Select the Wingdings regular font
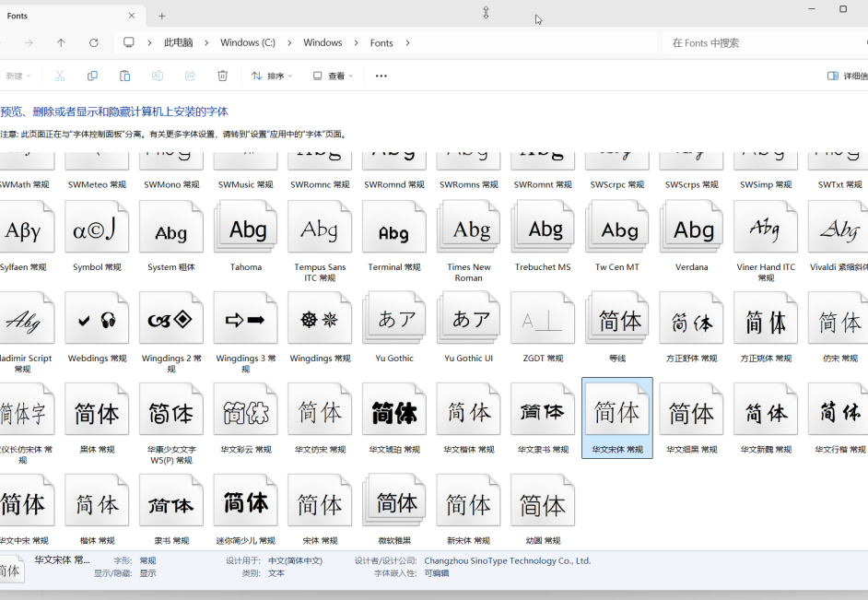868x600 pixels. 320,328
